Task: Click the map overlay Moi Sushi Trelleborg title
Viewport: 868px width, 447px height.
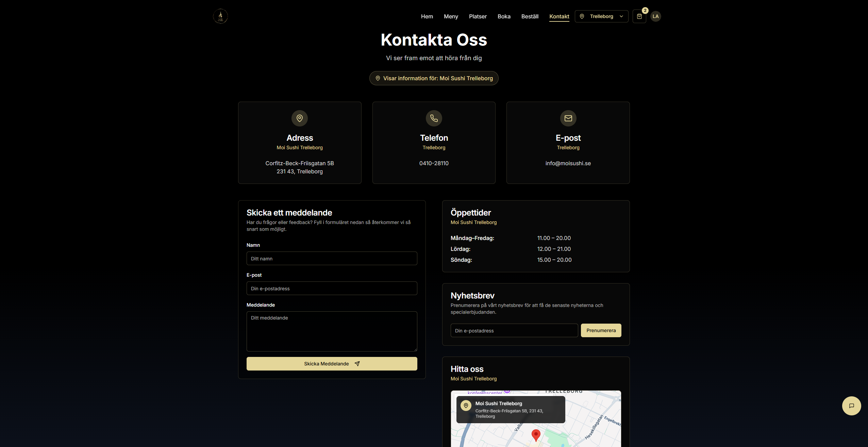Action: coord(499,403)
